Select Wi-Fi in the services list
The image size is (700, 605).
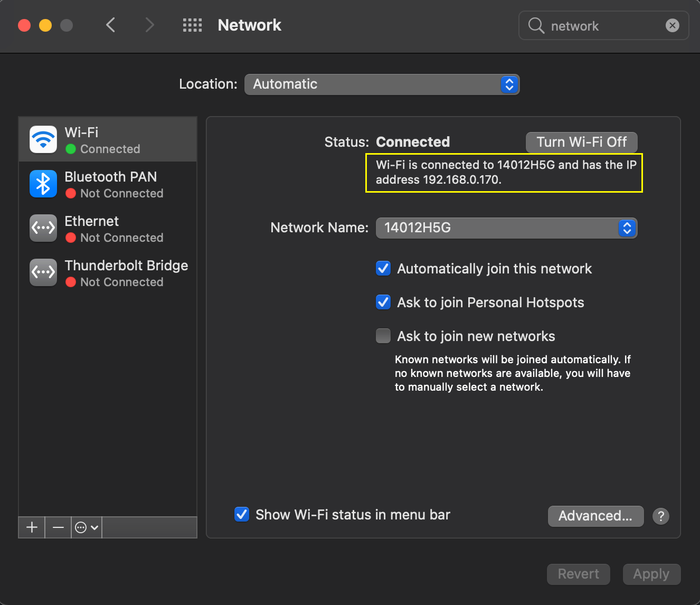(108, 139)
